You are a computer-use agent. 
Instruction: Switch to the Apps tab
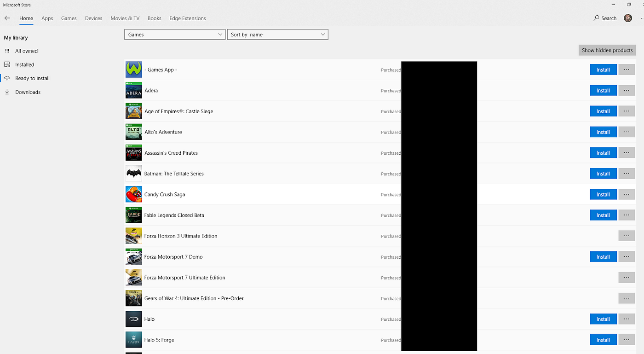pos(47,18)
